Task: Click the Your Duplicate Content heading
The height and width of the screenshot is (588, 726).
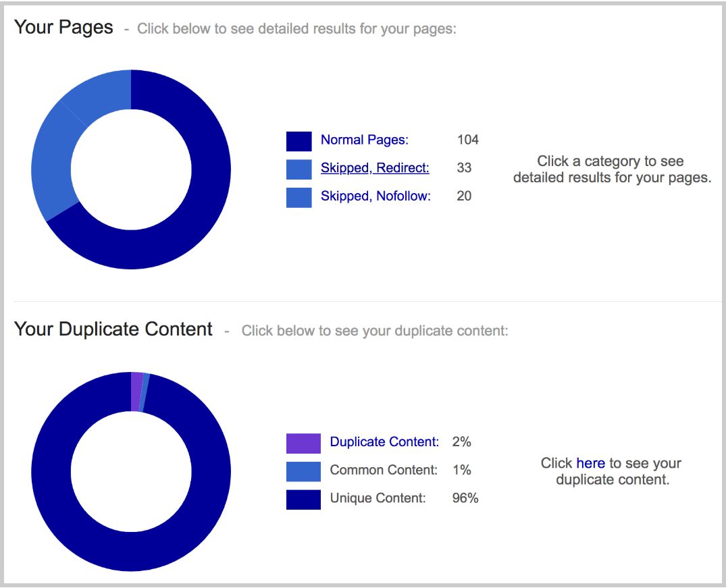Action: tap(113, 329)
